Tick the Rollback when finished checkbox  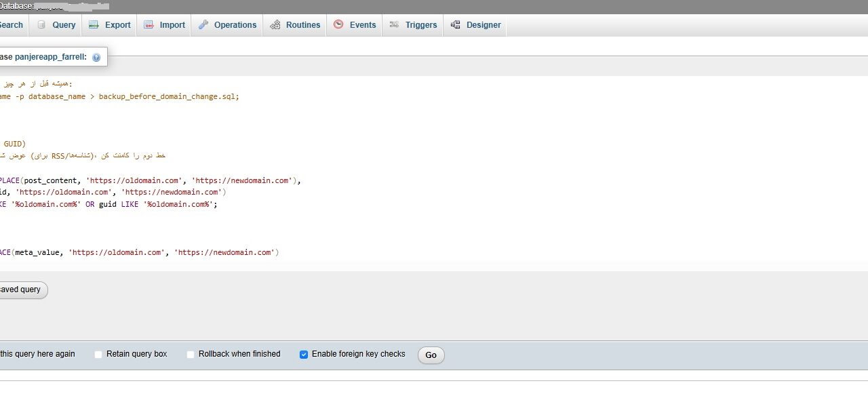191,355
